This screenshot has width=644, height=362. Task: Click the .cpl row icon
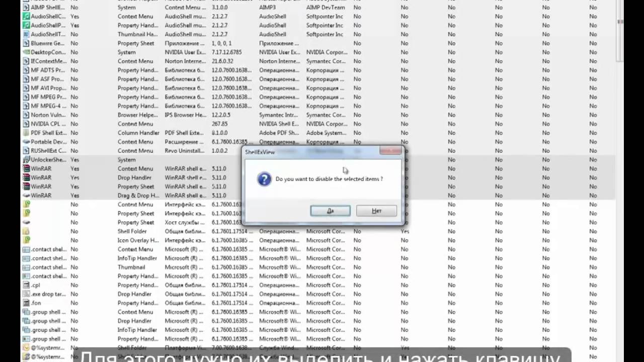[x=26, y=286]
